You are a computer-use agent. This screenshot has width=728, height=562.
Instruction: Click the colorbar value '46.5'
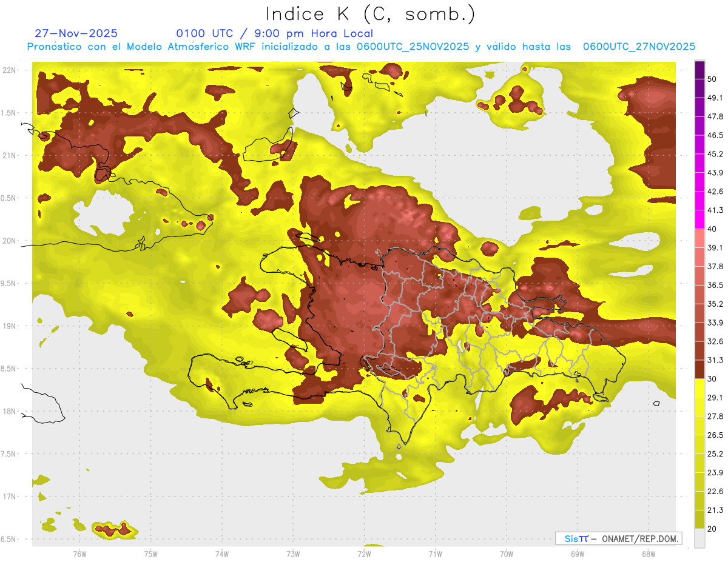pyautogui.click(x=715, y=135)
